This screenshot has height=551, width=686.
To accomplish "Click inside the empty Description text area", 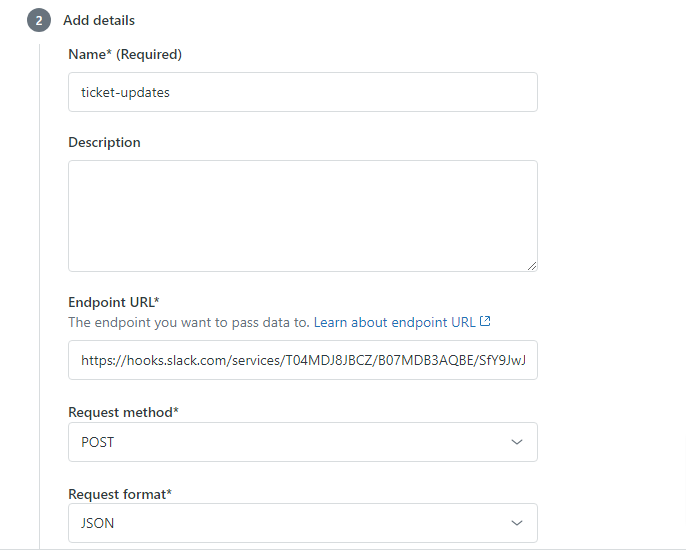I will pyautogui.click(x=303, y=216).
